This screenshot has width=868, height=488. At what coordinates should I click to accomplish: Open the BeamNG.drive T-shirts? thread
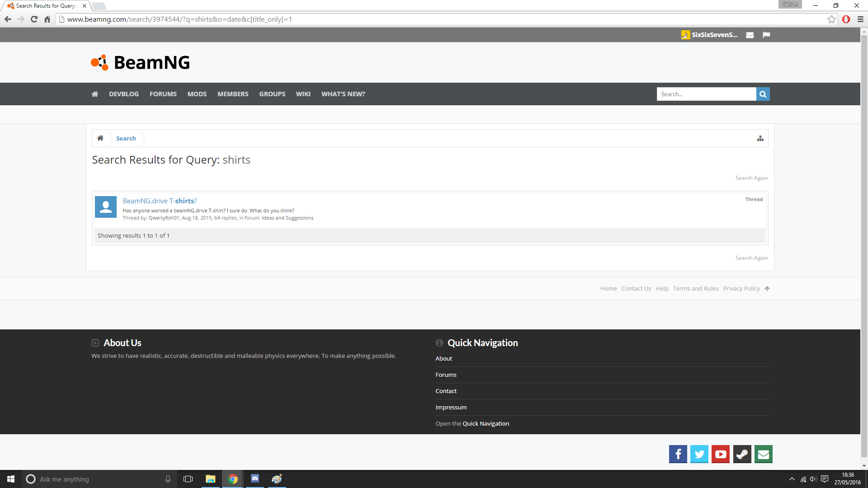[160, 201]
